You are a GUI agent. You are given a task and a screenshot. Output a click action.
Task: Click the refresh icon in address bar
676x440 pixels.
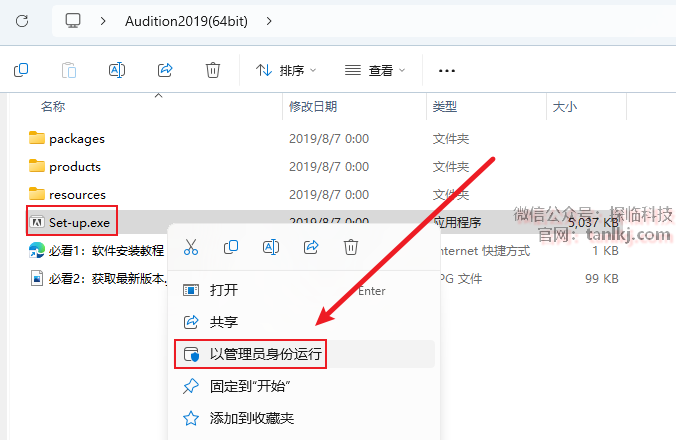click(22, 21)
